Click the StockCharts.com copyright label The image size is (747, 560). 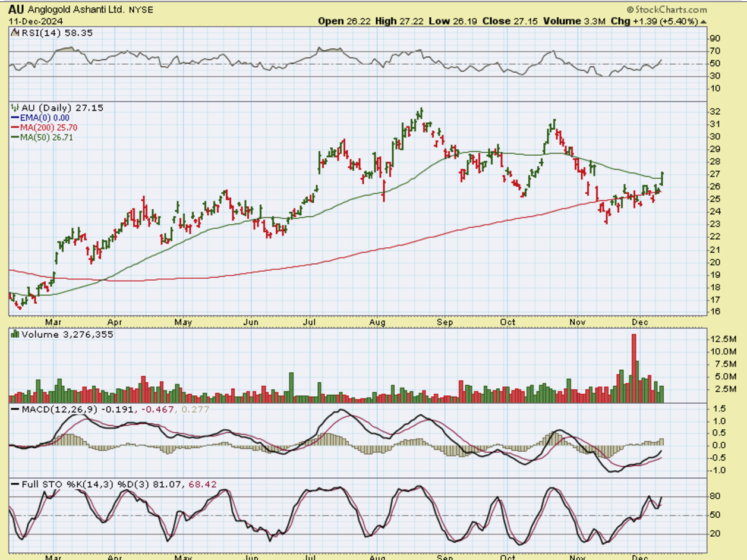tap(667, 10)
